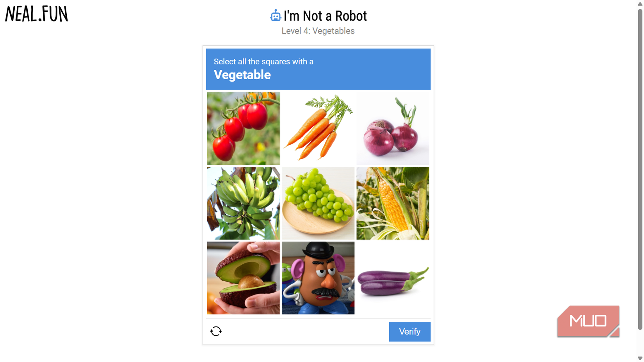The image size is (644, 362).
Task: Click the Verify button
Action: tap(409, 332)
